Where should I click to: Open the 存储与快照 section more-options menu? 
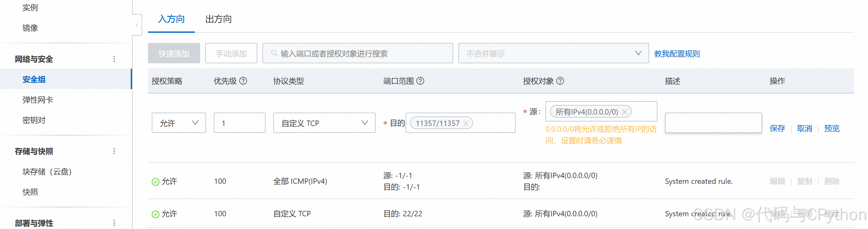pos(114,151)
